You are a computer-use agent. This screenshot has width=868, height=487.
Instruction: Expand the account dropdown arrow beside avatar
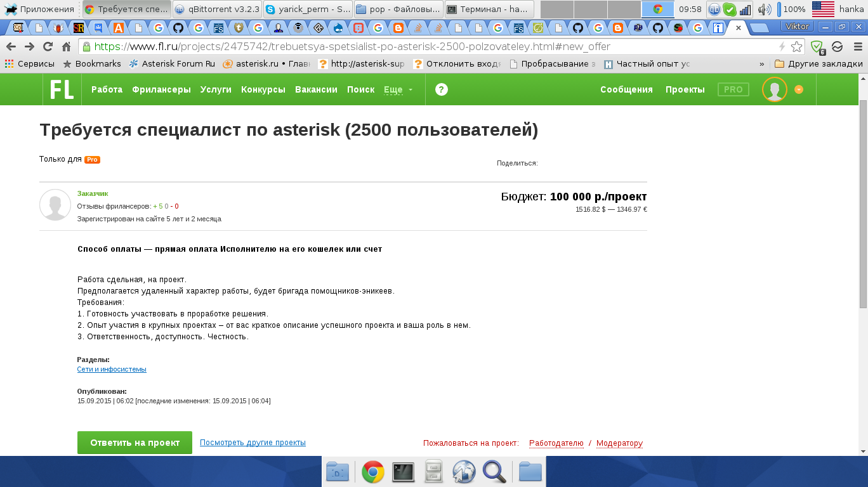[799, 89]
